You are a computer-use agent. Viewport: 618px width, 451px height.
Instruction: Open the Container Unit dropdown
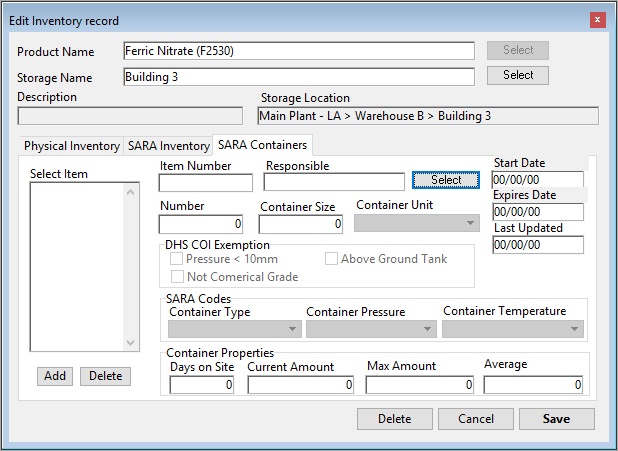tap(417, 225)
